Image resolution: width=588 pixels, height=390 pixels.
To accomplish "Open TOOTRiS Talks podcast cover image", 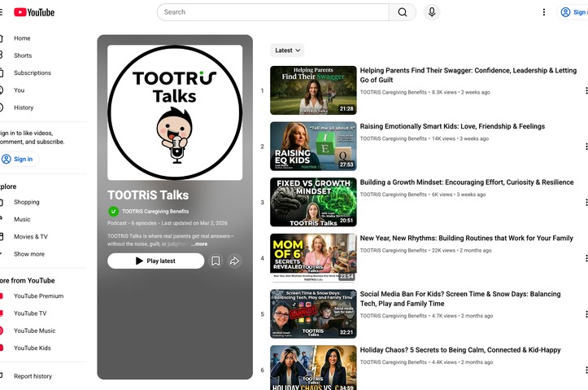I will point(175,112).
